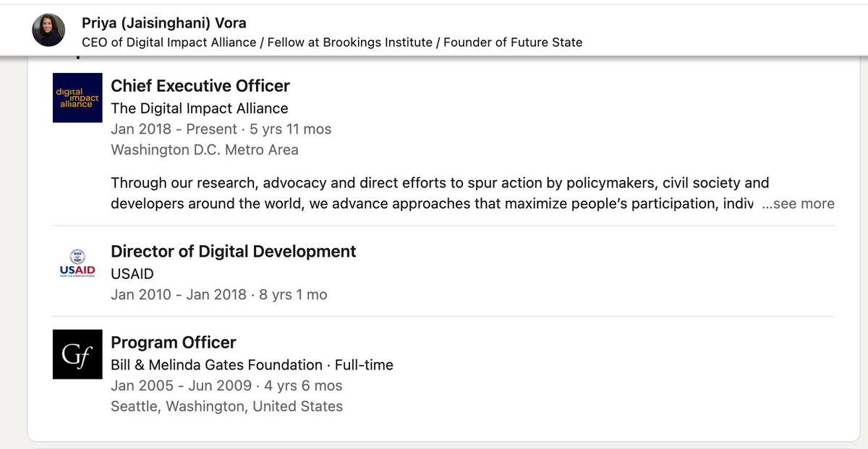The image size is (868, 449).
Task: Expand the description with see more
Action: (798, 204)
